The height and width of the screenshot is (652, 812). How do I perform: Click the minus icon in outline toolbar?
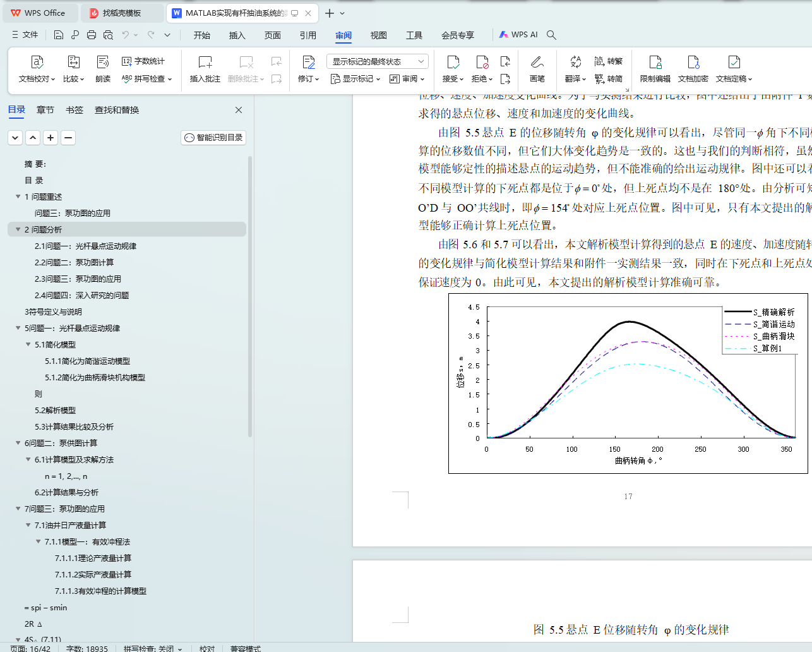[x=68, y=137]
